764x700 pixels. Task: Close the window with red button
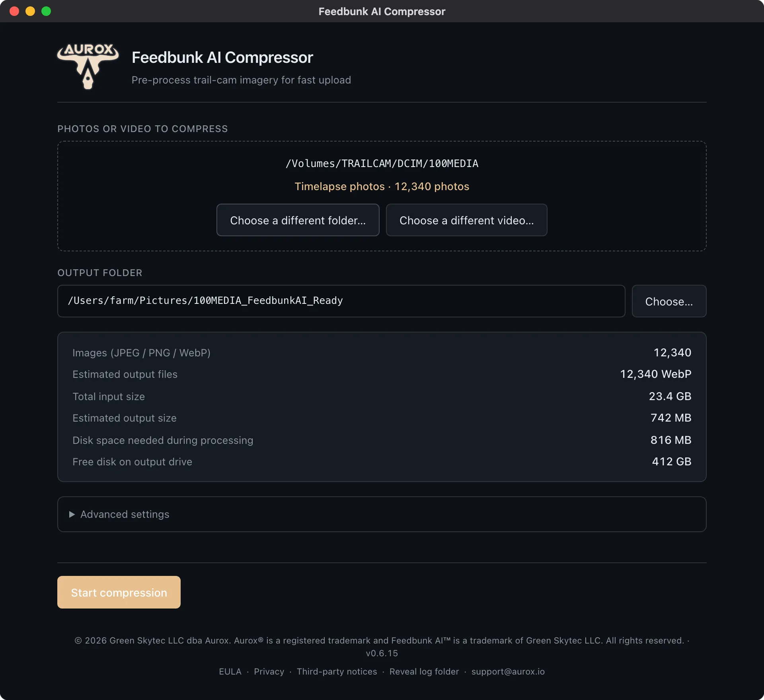(14, 11)
